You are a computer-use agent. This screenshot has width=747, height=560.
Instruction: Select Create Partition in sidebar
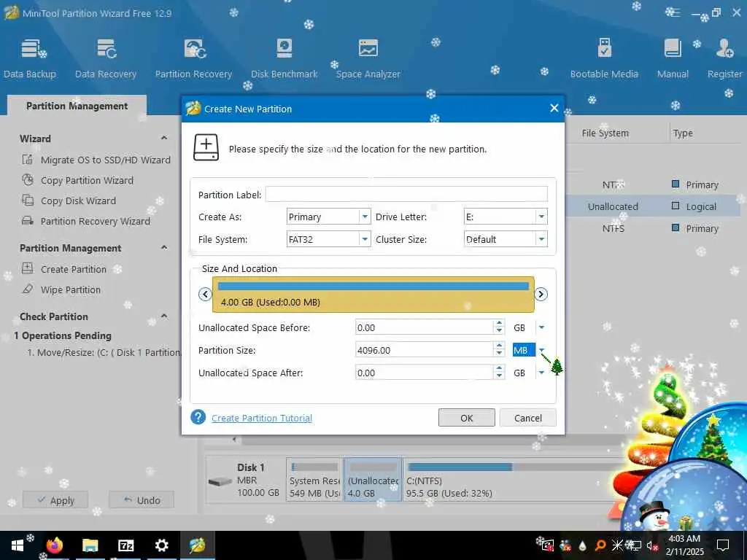[x=74, y=270]
